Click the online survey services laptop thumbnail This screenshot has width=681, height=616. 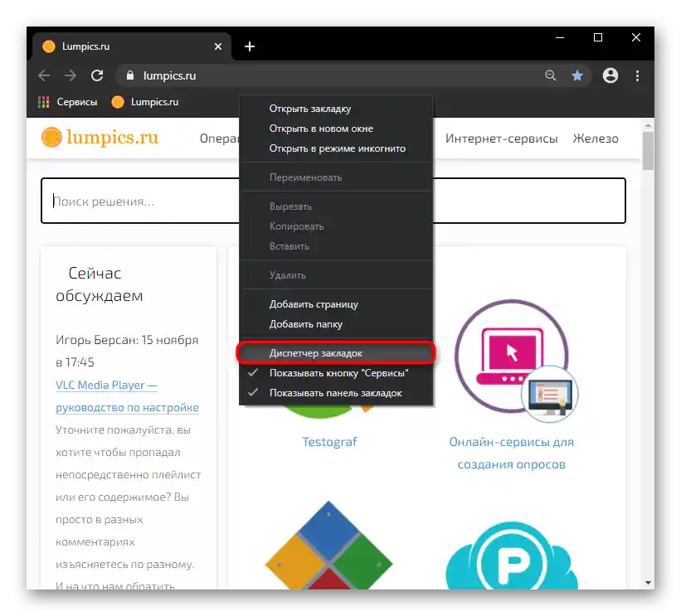pyautogui.click(x=517, y=361)
